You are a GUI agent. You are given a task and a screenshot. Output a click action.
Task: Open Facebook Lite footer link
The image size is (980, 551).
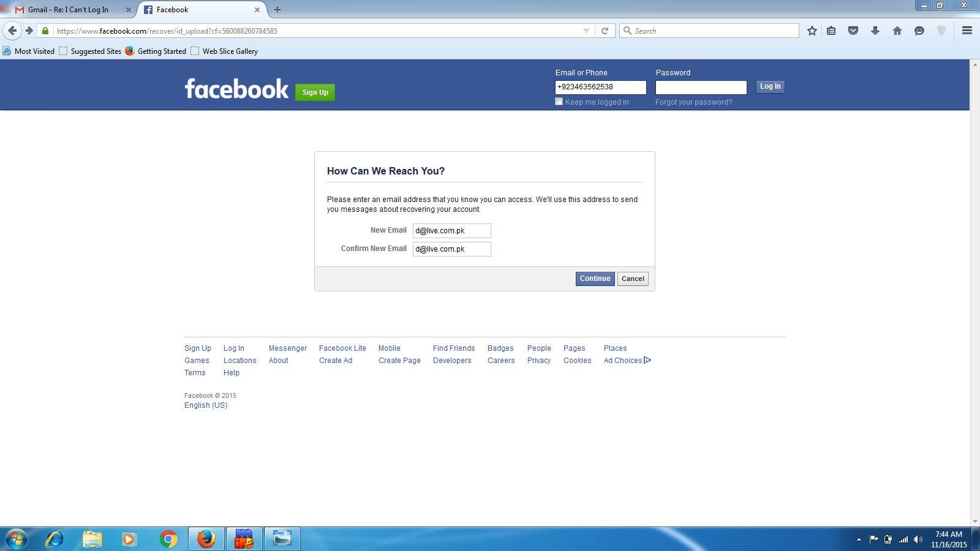click(x=342, y=348)
